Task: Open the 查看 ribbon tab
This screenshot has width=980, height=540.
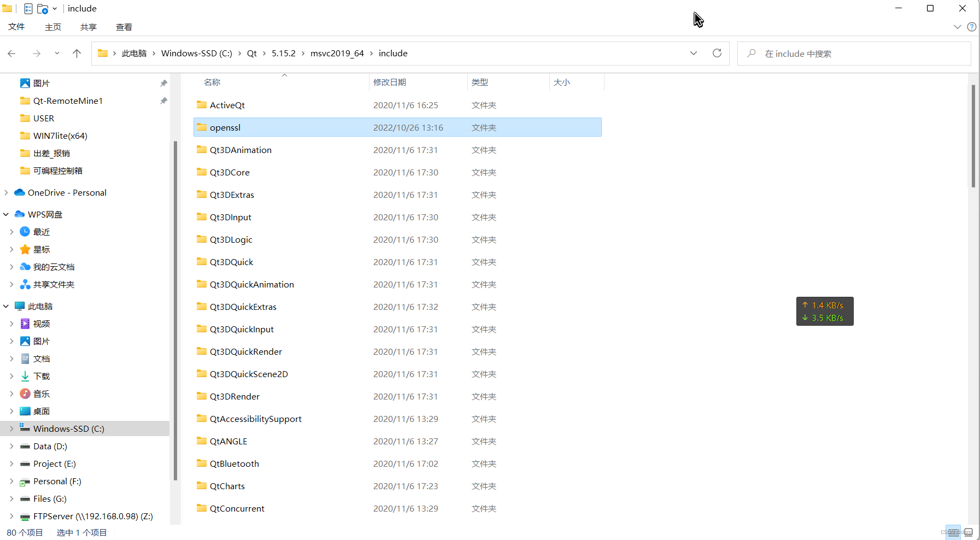Action: coord(124,27)
